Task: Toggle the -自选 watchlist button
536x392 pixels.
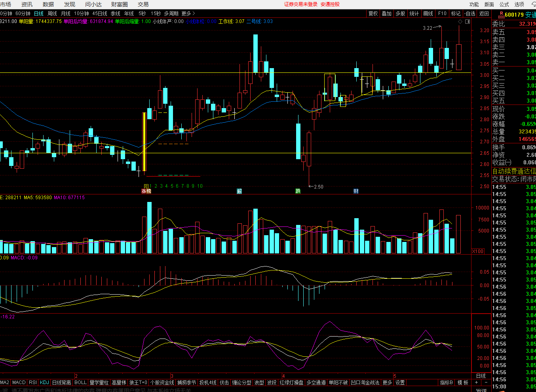Action: pos(470,13)
